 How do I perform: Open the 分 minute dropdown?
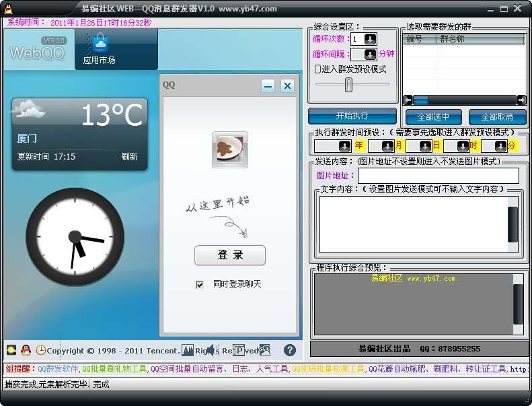[501, 146]
